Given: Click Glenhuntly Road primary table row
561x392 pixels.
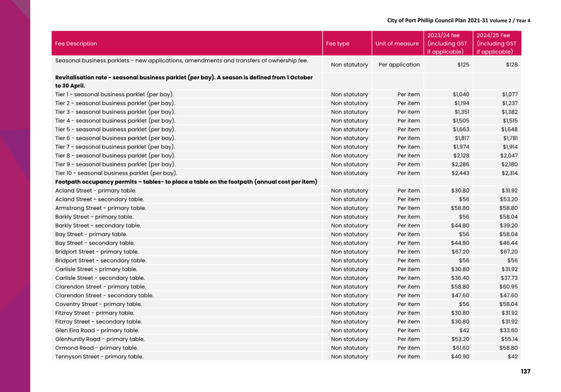Looking at the screenshot, I should 286,340.
